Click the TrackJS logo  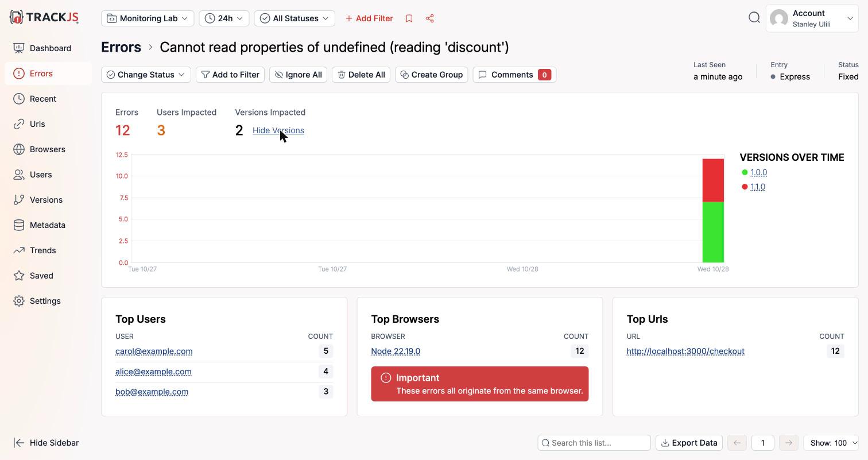click(x=44, y=17)
